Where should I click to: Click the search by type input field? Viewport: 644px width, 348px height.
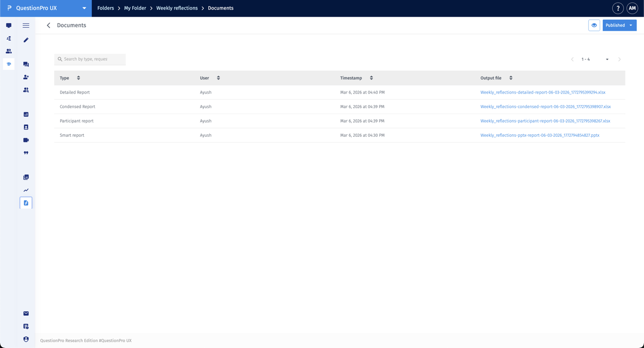pos(91,59)
